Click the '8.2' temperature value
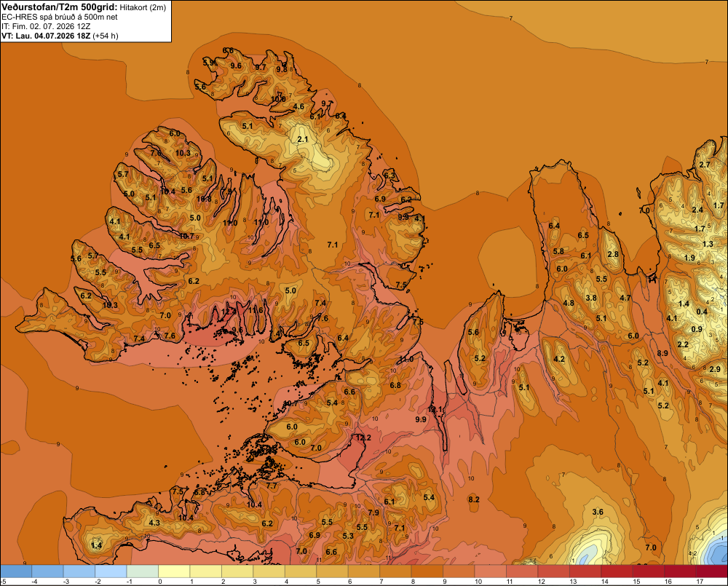 [x=474, y=499]
